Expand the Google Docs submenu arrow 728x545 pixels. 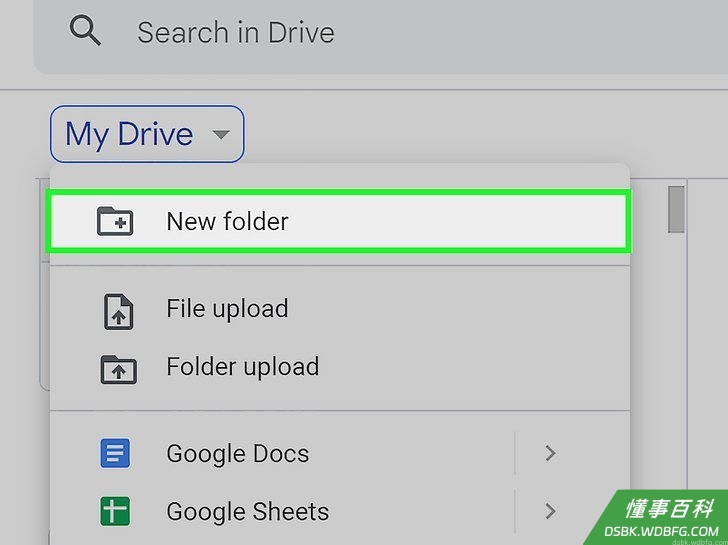click(x=551, y=454)
